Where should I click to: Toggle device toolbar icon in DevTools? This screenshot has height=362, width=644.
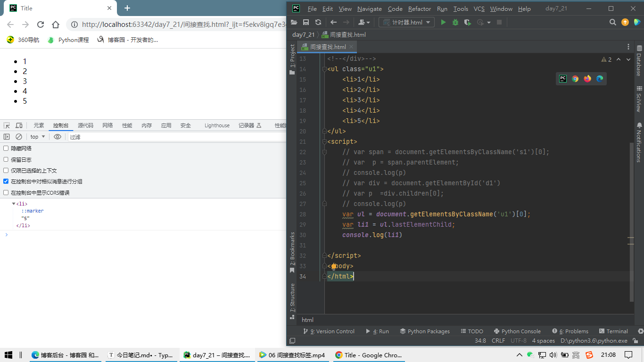coord(19,125)
